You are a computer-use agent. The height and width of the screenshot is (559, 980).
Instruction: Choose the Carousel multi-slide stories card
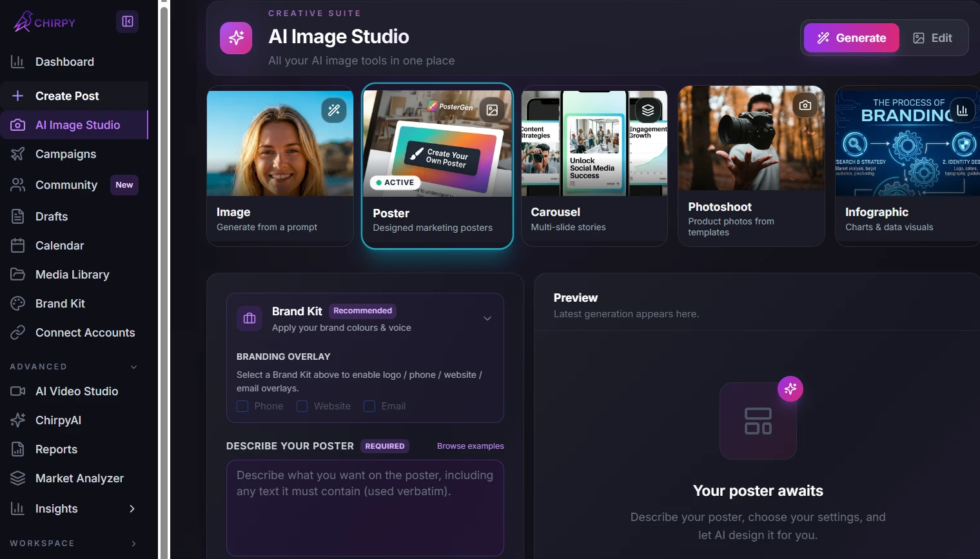click(x=594, y=166)
